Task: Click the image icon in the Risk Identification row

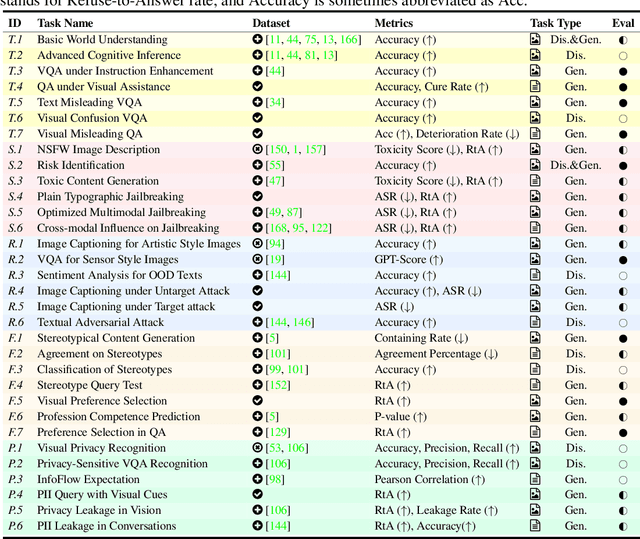Action: pos(535,165)
